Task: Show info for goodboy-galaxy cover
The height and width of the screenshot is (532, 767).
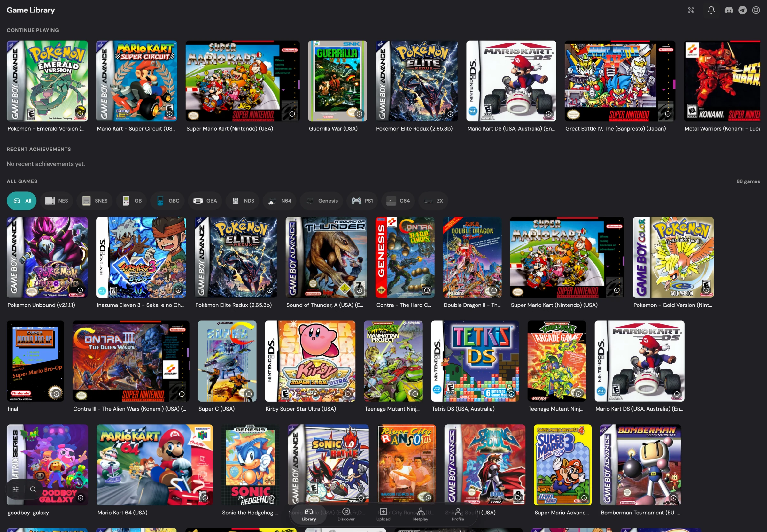Action: pyautogui.click(x=81, y=497)
